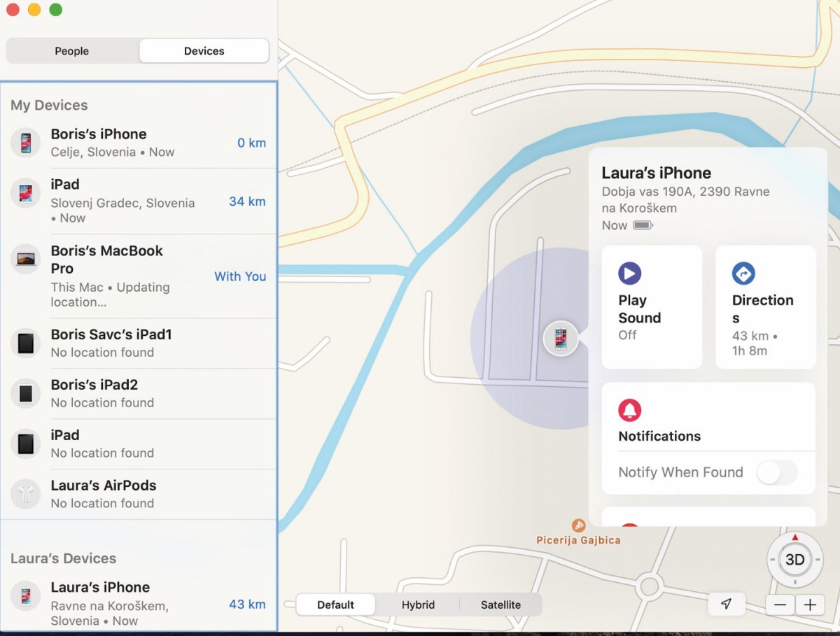Image resolution: width=840 pixels, height=636 pixels.
Task: Open Directions 43 km card
Action: [x=766, y=307]
